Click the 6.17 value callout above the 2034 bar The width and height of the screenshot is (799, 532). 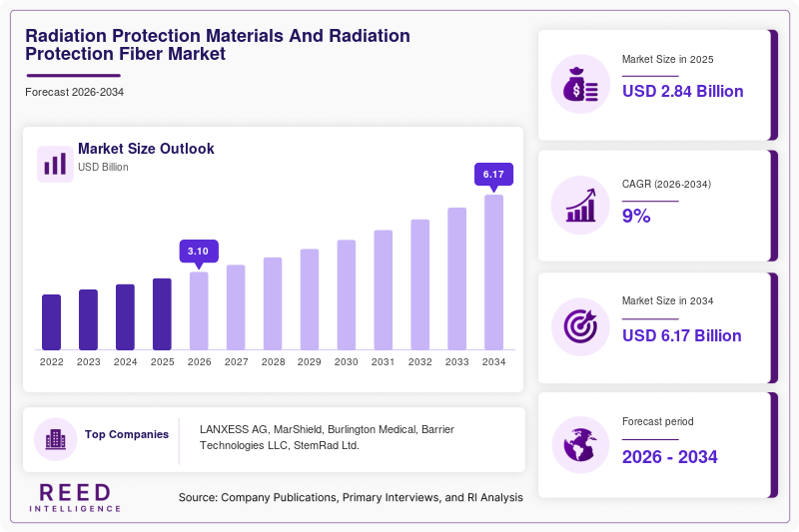(493, 175)
